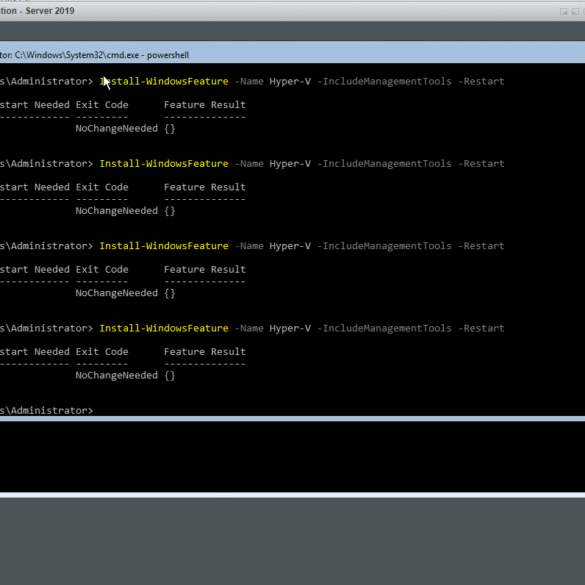Click the 'Server 2019' VM window title

point(37,11)
